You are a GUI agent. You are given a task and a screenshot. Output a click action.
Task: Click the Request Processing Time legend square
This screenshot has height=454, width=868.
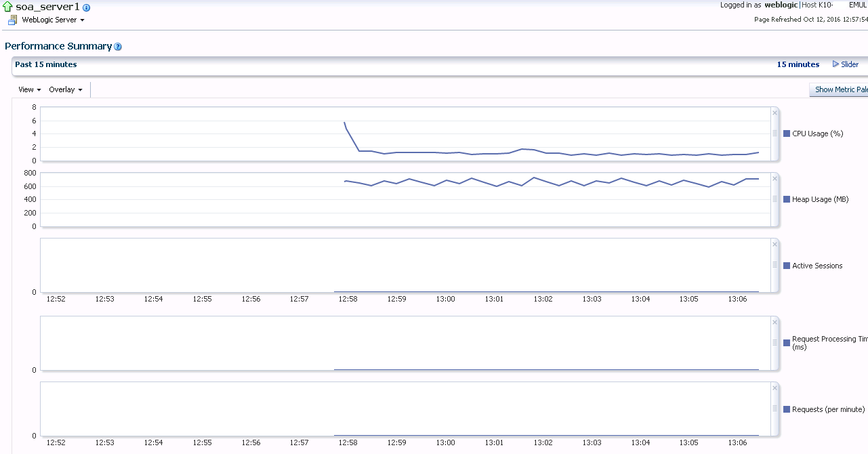click(787, 343)
